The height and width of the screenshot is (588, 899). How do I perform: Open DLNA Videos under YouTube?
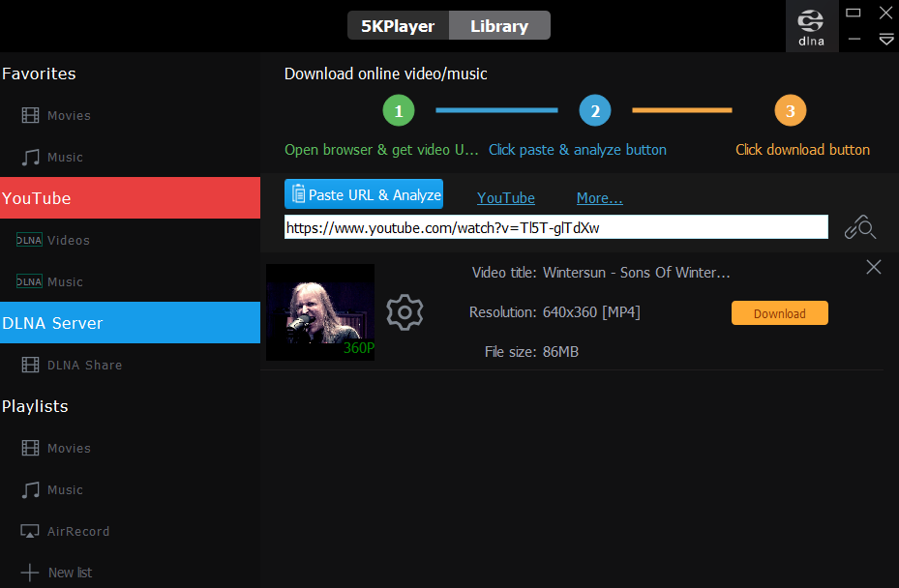tap(69, 240)
